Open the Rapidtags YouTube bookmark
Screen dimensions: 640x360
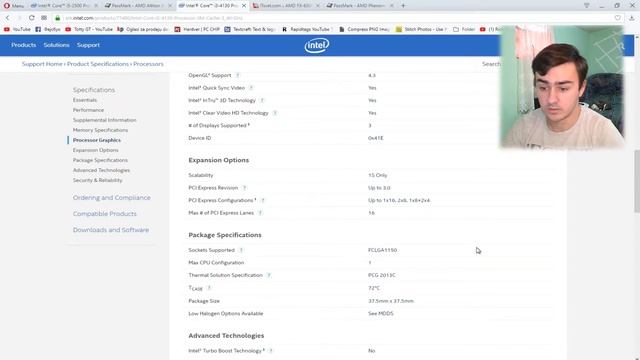coord(307,29)
